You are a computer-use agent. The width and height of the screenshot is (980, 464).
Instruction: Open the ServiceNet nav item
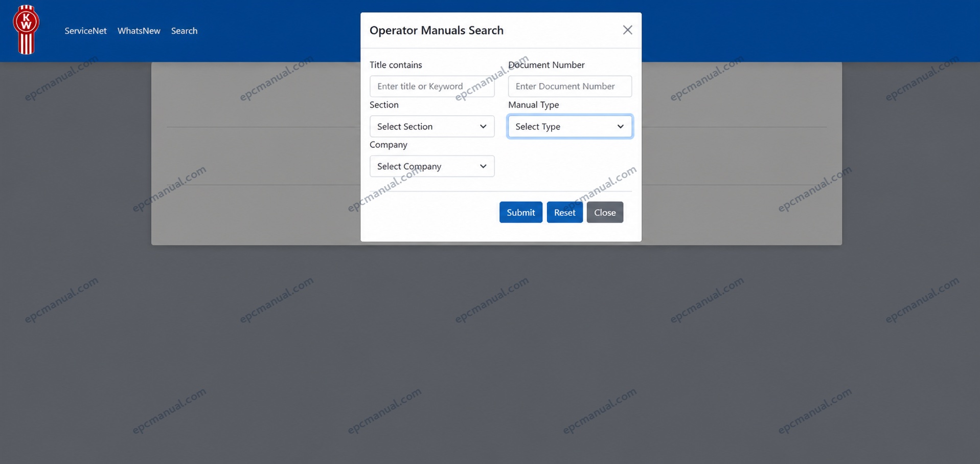tap(85, 31)
